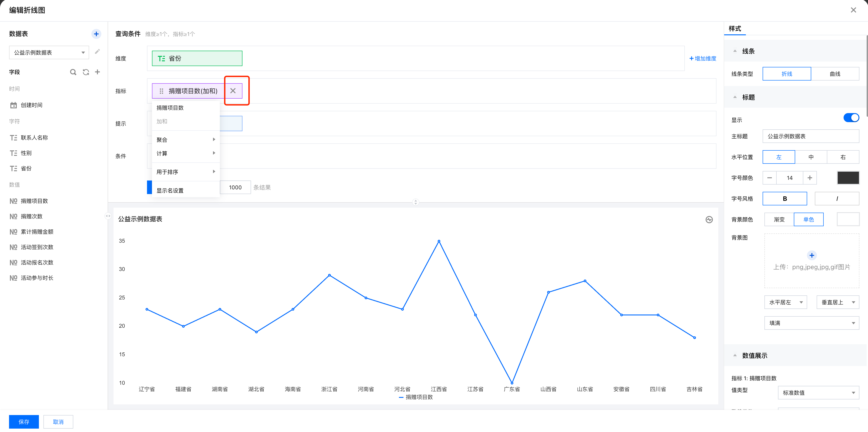Click the refresh fields icon
This screenshot has width=868, height=432.
point(85,72)
